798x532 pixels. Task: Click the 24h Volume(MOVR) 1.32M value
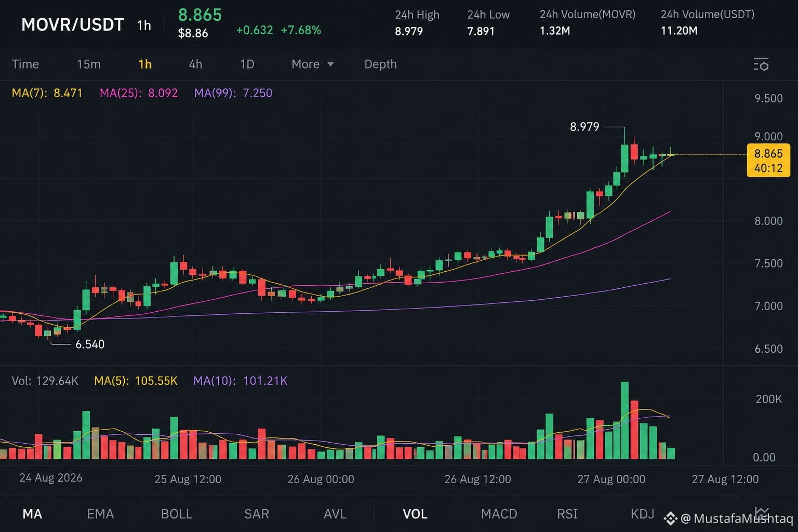(x=555, y=31)
